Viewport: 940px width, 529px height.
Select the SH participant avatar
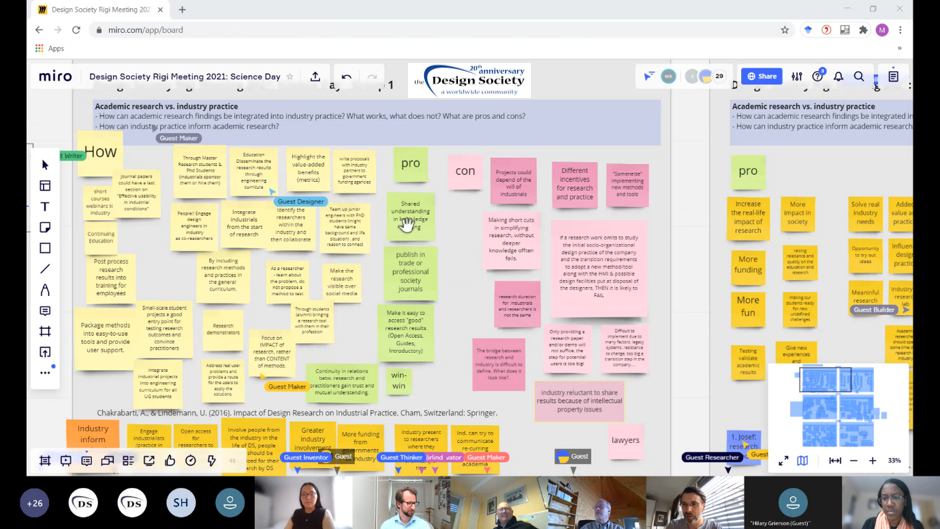coord(181,503)
